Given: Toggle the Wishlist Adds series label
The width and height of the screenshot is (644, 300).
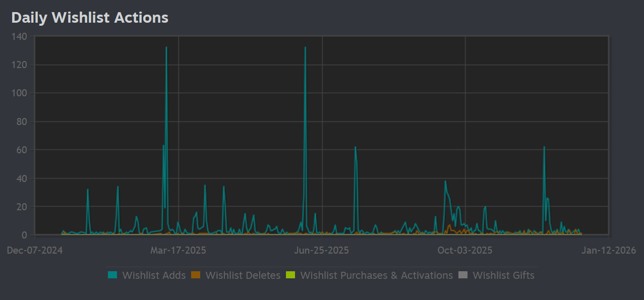Looking at the screenshot, I should click(154, 275).
